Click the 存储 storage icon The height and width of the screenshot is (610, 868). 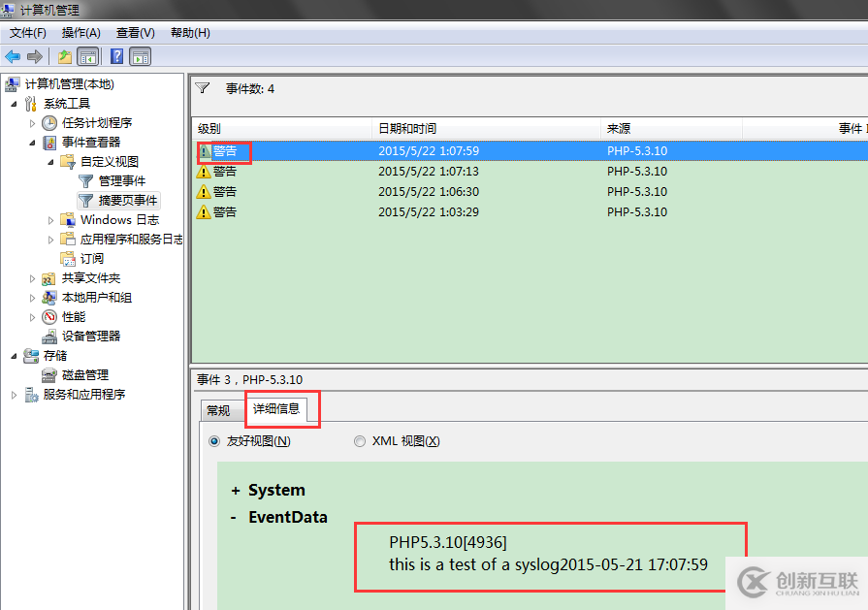click(31, 356)
